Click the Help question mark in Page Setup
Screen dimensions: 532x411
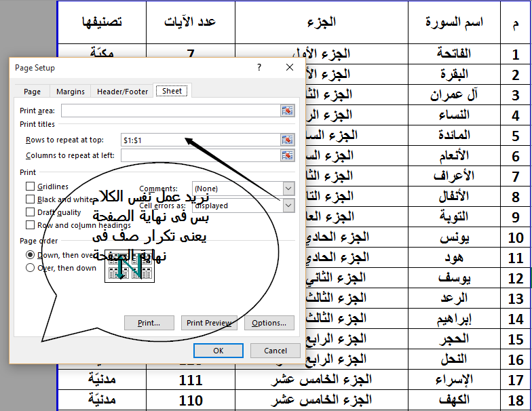pos(259,67)
